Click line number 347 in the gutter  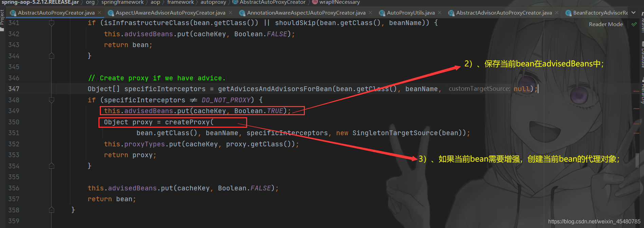pyautogui.click(x=14, y=89)
